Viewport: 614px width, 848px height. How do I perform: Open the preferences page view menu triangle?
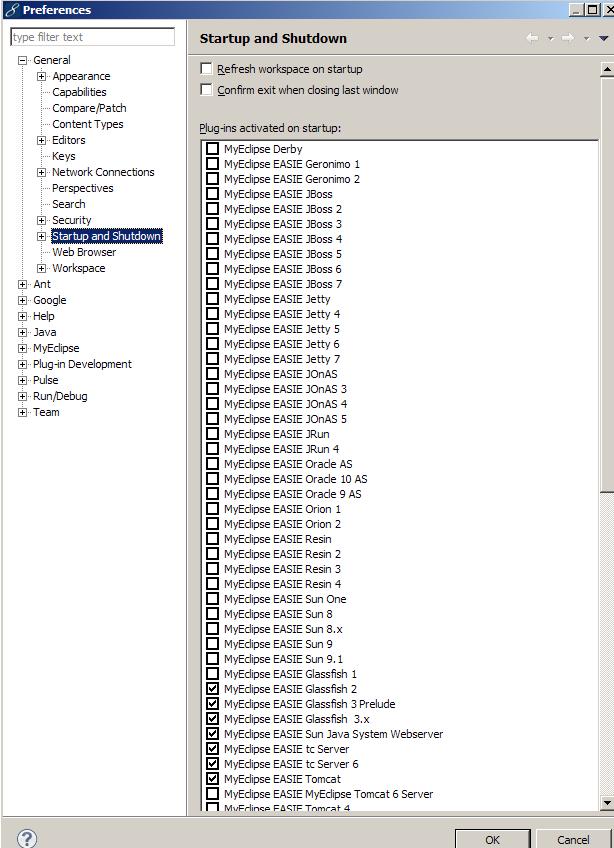pos(604,38)
